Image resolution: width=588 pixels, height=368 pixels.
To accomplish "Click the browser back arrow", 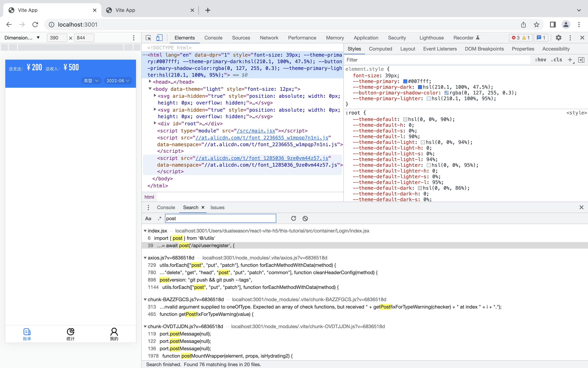I will [9, 25].
